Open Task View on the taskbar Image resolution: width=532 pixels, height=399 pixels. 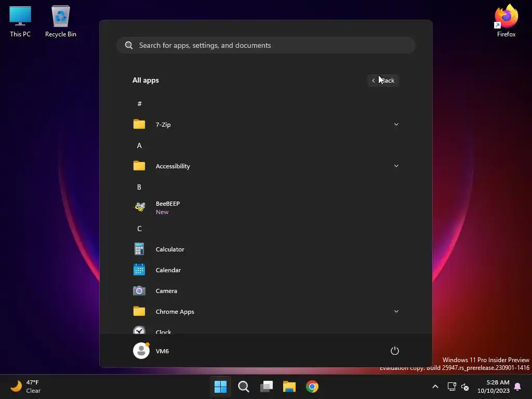coord(267,387)
